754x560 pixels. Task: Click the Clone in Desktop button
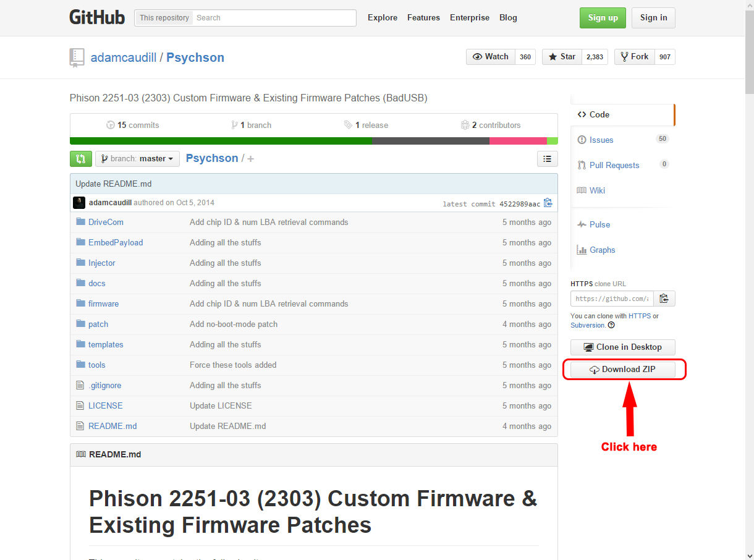click(x=623, y=347)
